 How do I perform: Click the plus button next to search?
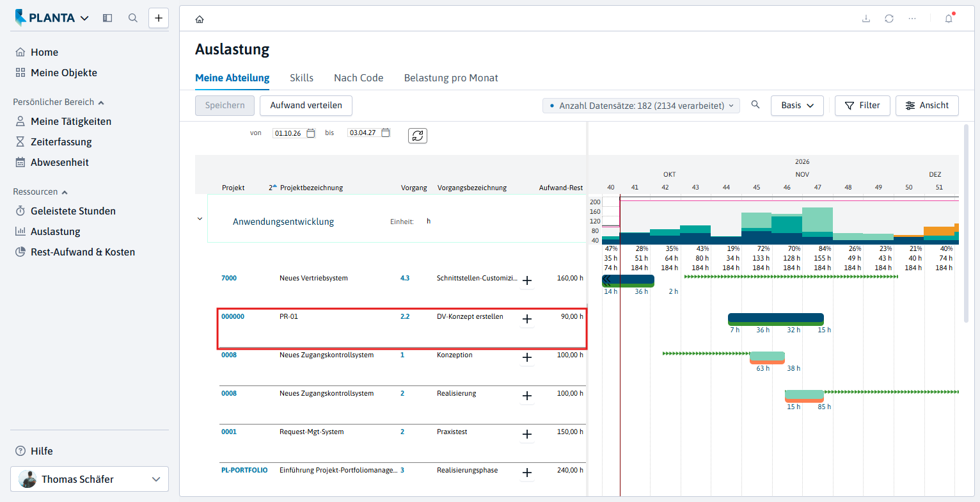tap(159, 18)
